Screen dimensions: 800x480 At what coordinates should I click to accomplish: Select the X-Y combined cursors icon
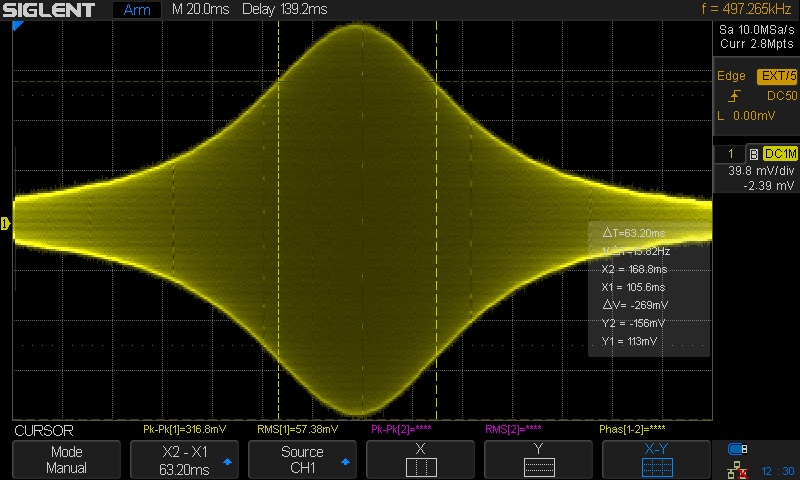(656, 467)
